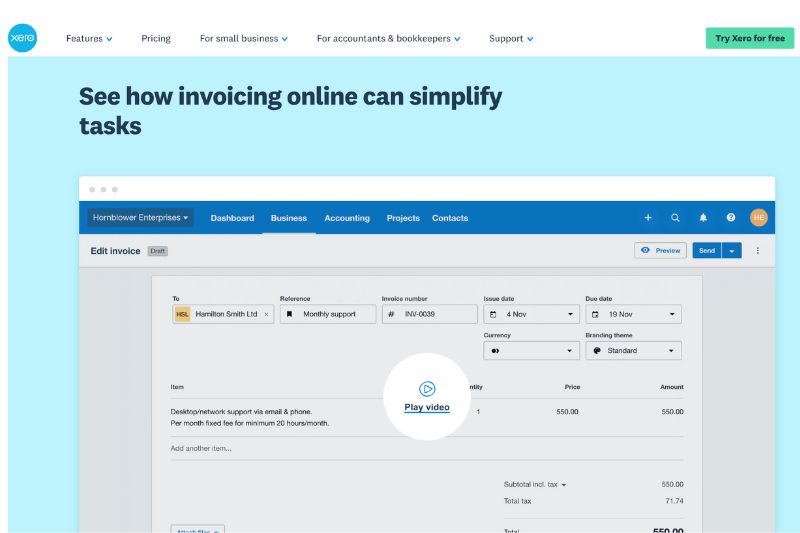Viewport: 800px width, 533px height.
Task: Click the hash icon in Invoice number field
Action: pos(391,314)
